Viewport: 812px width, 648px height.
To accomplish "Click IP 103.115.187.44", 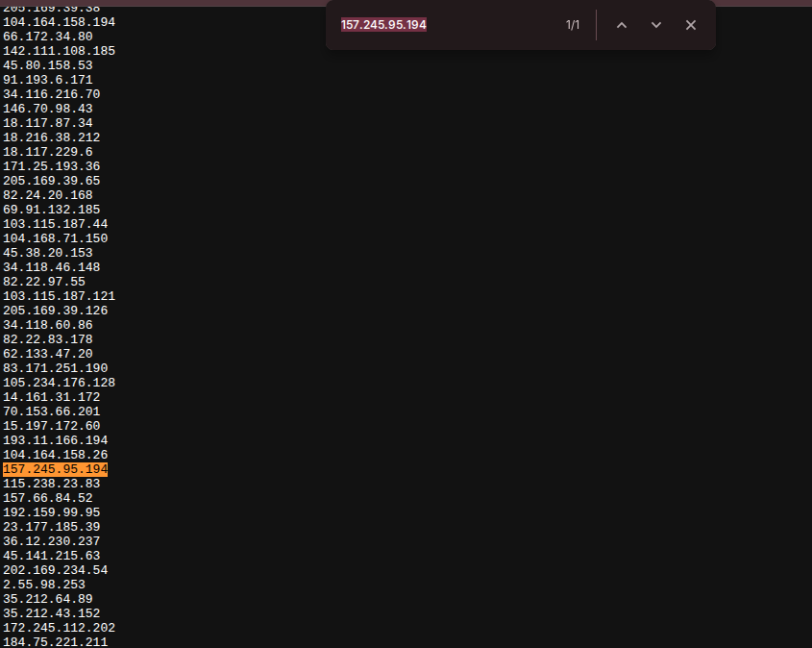I will click(56, 224).
